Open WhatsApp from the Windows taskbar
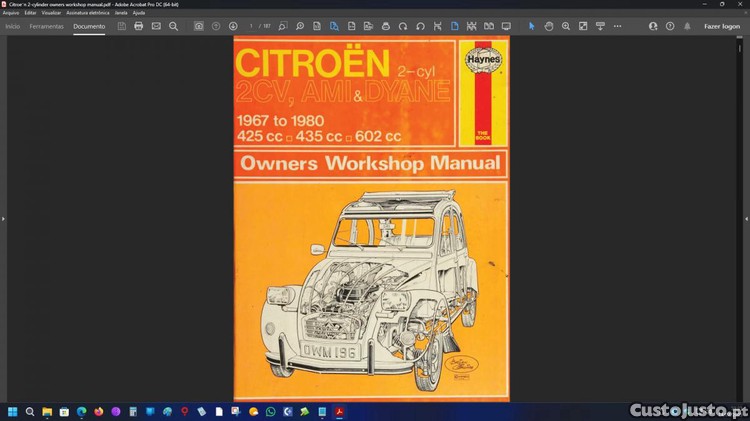750x421 pixels. pyautogui.click(x=270, y=411)
